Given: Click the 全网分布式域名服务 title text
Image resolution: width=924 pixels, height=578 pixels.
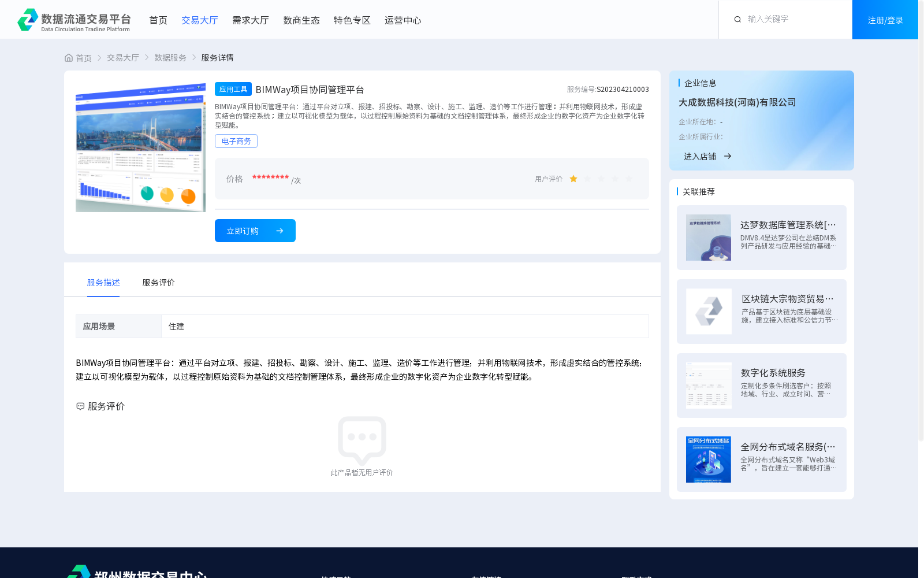Looking at the screenshot, I should point(788,447).
